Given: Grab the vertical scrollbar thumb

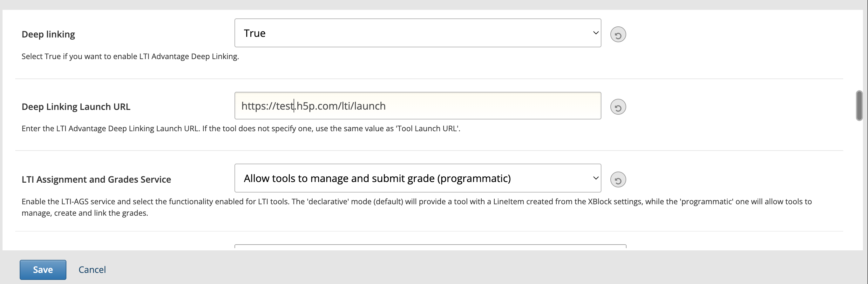Looking at the screenshot, I should point(859,105).
